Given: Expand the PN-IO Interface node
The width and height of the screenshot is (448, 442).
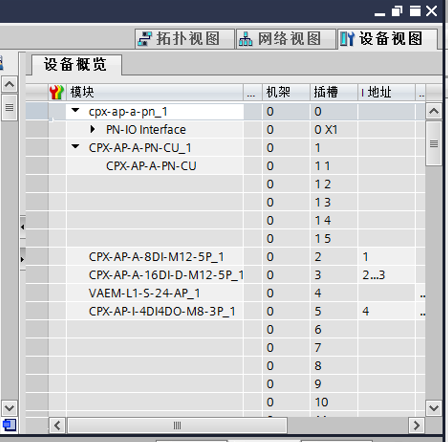Looking at the screenshot, I should (93, 129).
